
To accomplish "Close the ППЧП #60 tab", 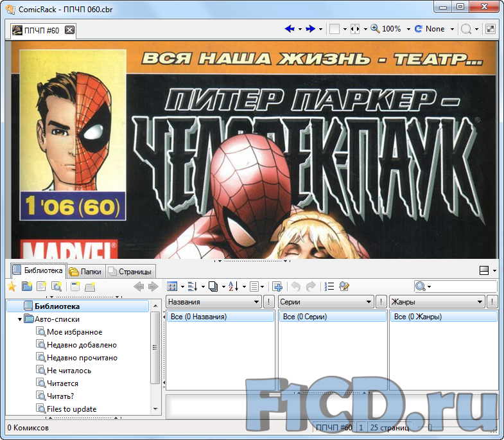I will 69,30.
